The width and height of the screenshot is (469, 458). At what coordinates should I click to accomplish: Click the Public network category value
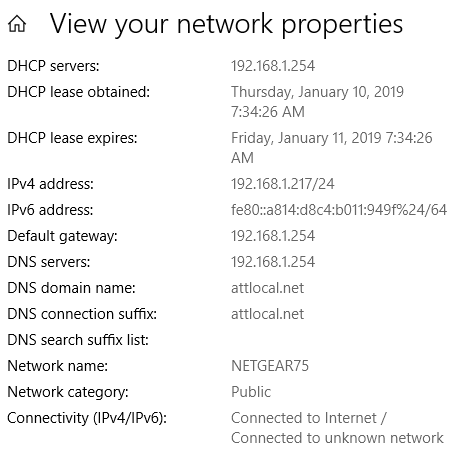251,392
